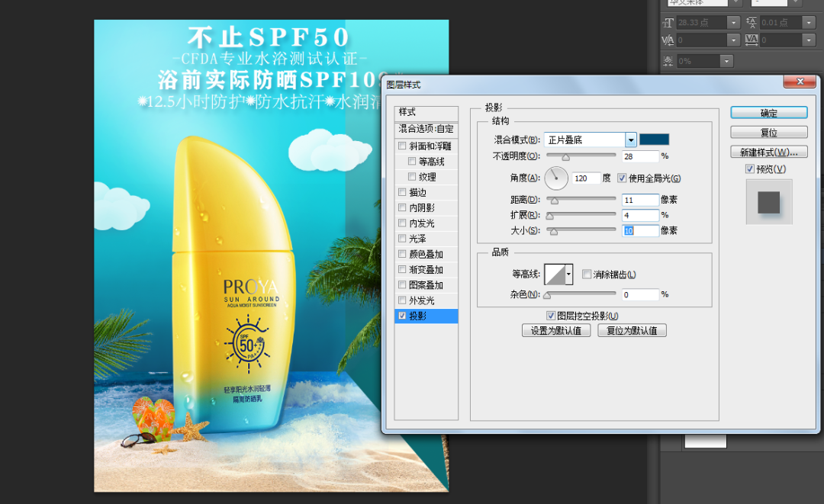This screenshot has height=504, width=824.
Task: Confirm layer style with 确定 button
Action: (x=768, y=112)
